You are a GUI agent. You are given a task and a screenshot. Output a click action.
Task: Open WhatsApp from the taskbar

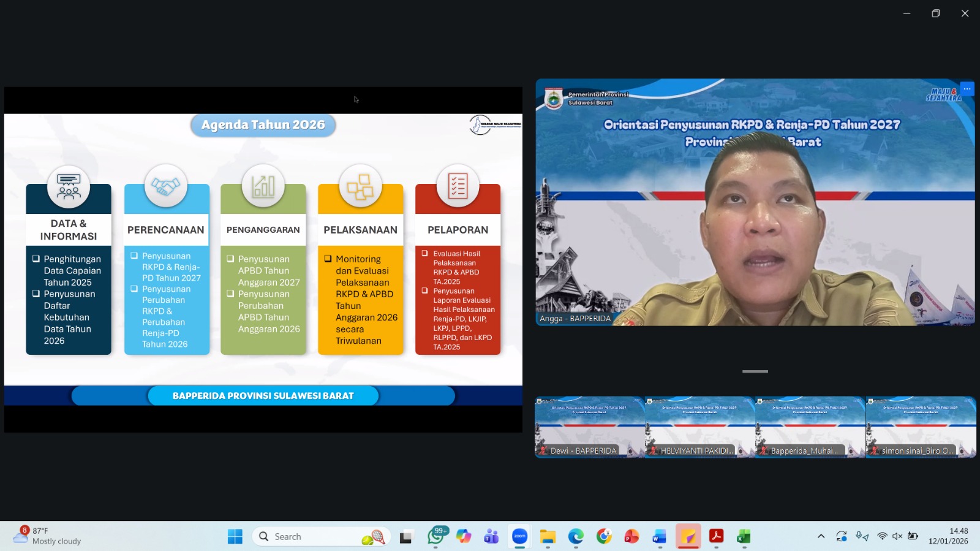435,537
